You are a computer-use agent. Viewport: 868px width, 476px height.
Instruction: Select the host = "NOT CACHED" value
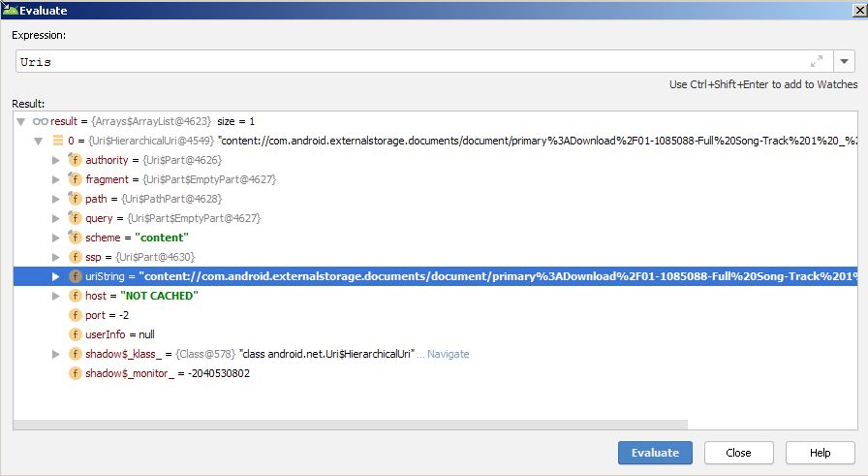click(159, 296)
